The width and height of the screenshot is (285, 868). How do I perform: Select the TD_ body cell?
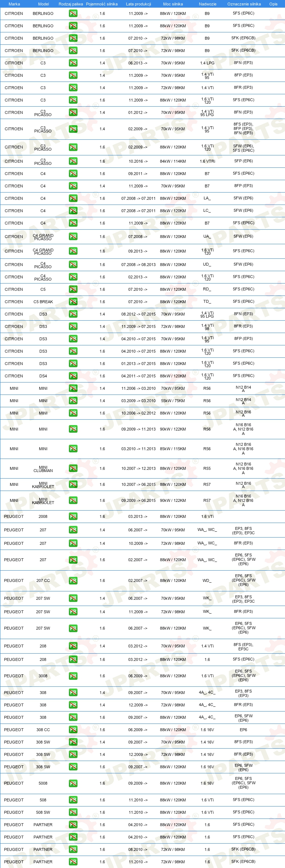pos(207,302)
